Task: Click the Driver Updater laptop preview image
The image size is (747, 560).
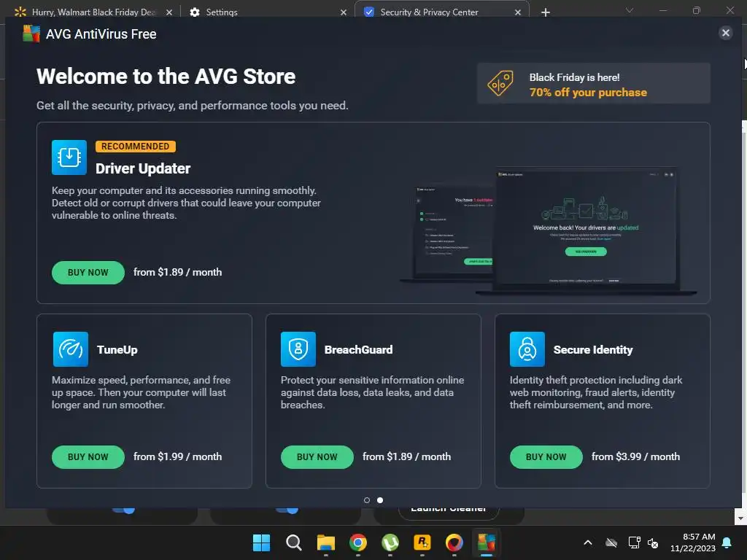Action: pyautogui.click(x=548, y=231)
